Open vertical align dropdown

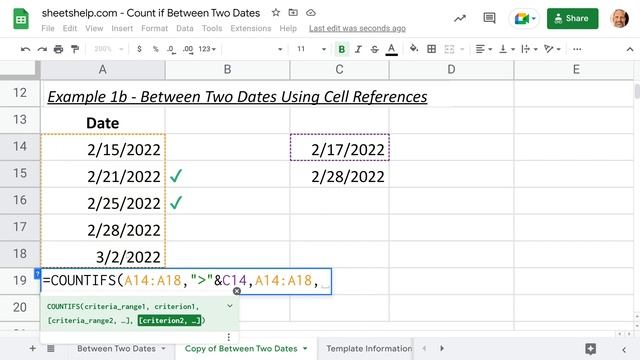507,49
